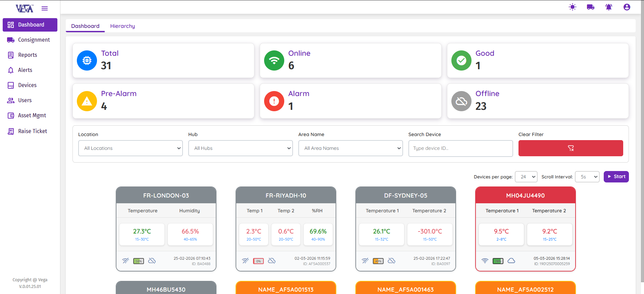Open Users in the sidebar
The height and width of the screenshot is (294, 644).
pos(30,100)
